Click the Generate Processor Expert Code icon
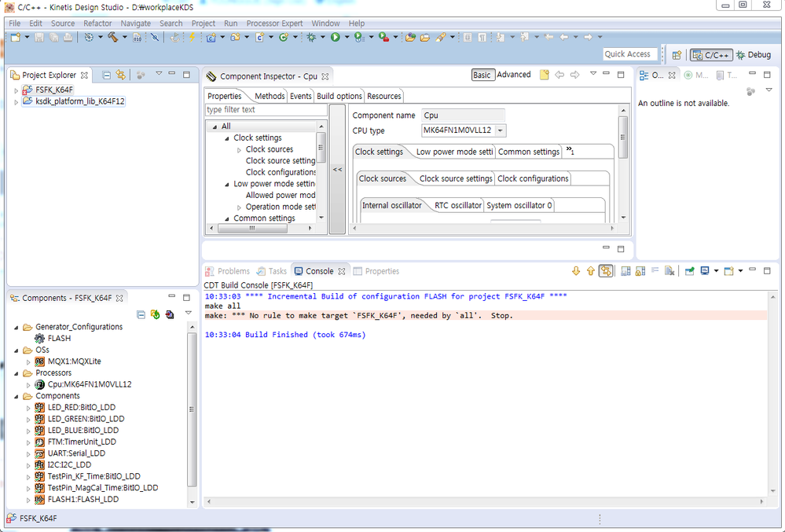Screen dimensions: 785x532 click(156, 314)
